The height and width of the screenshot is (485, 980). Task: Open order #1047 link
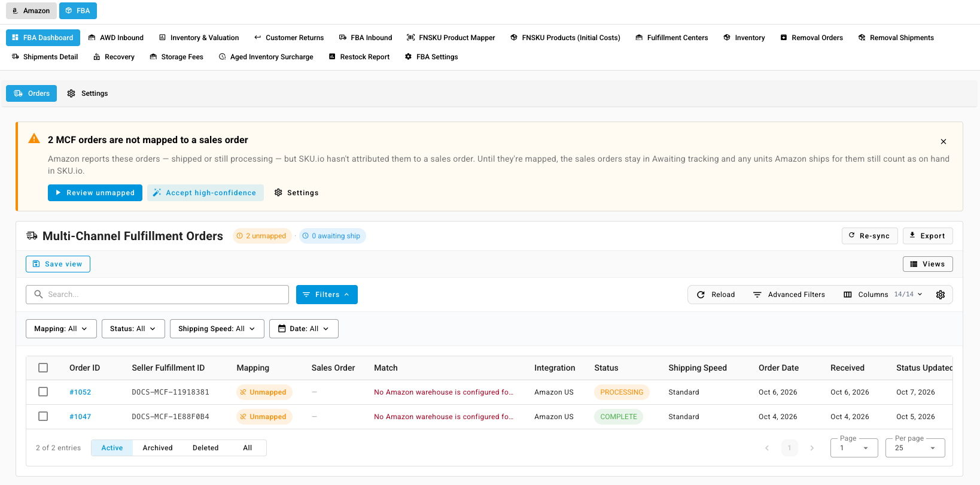(80, 417)
